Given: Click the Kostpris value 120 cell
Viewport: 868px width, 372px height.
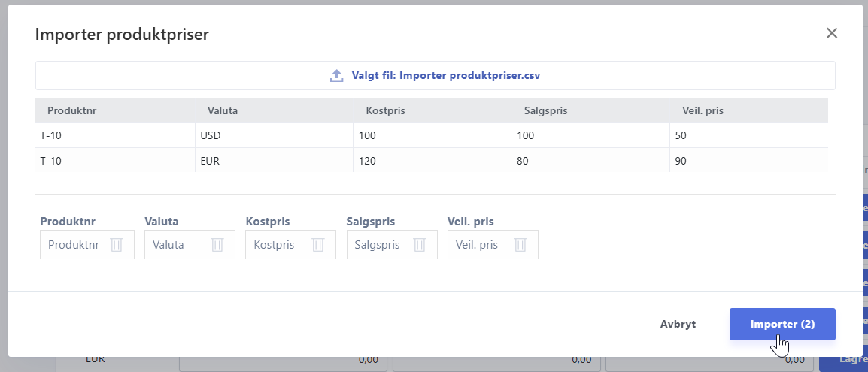Looking at the screenshot, I should pos(431,161).
